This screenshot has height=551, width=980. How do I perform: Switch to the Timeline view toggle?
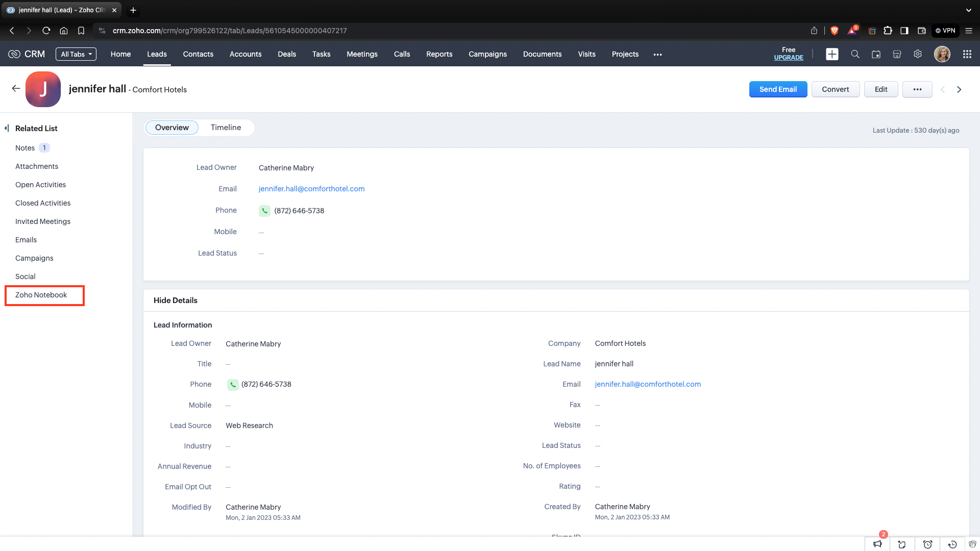point(226,128)
